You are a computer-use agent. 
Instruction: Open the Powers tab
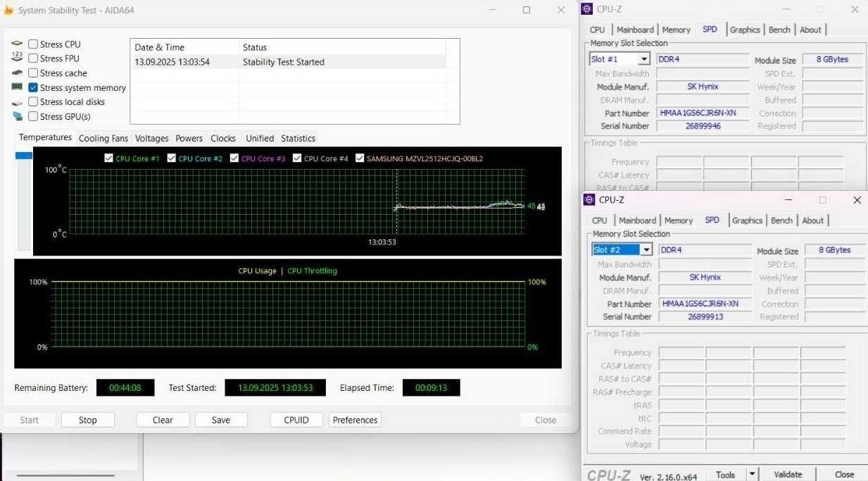tap(189, 138)
